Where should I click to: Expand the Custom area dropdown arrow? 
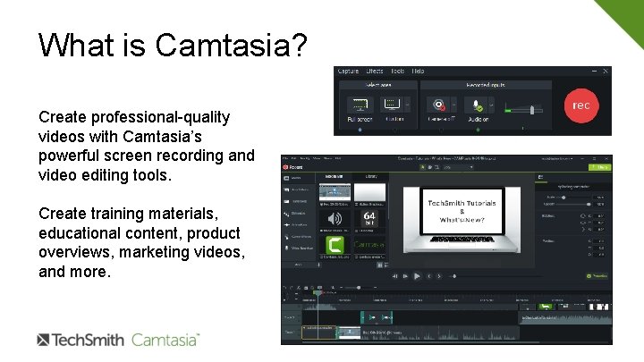tap(408, 105)
